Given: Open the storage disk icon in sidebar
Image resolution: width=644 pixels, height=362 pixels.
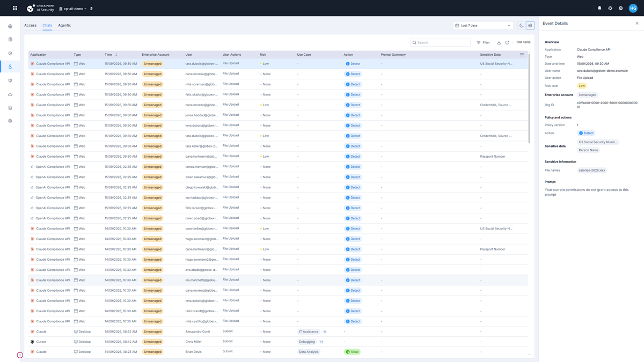Looking at the screenshot, I should point(10,108).
